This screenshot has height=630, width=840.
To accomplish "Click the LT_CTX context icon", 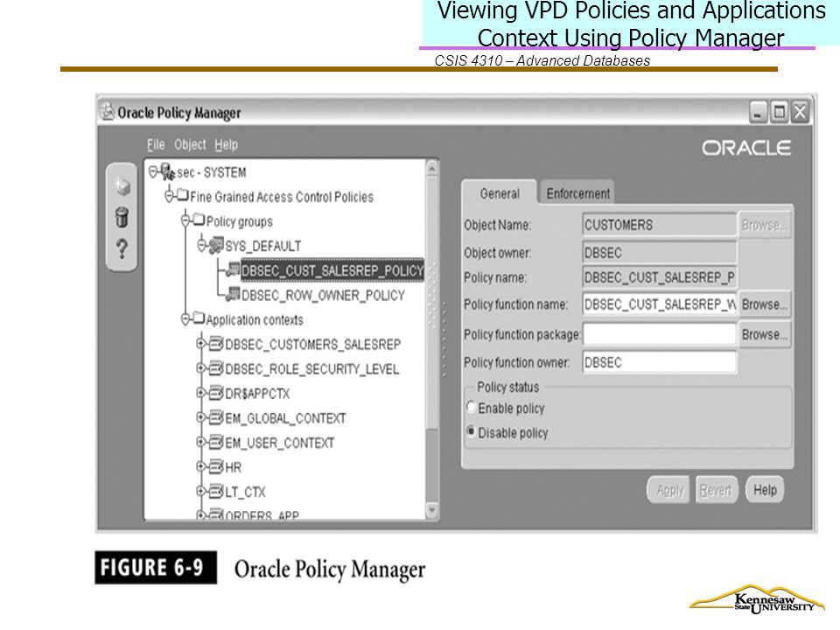I will click(216, 491).
